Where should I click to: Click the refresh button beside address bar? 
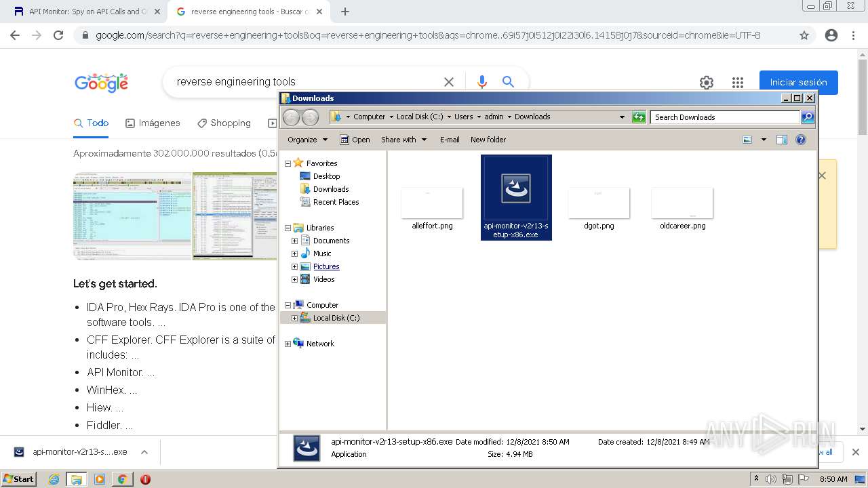point(639,117)
